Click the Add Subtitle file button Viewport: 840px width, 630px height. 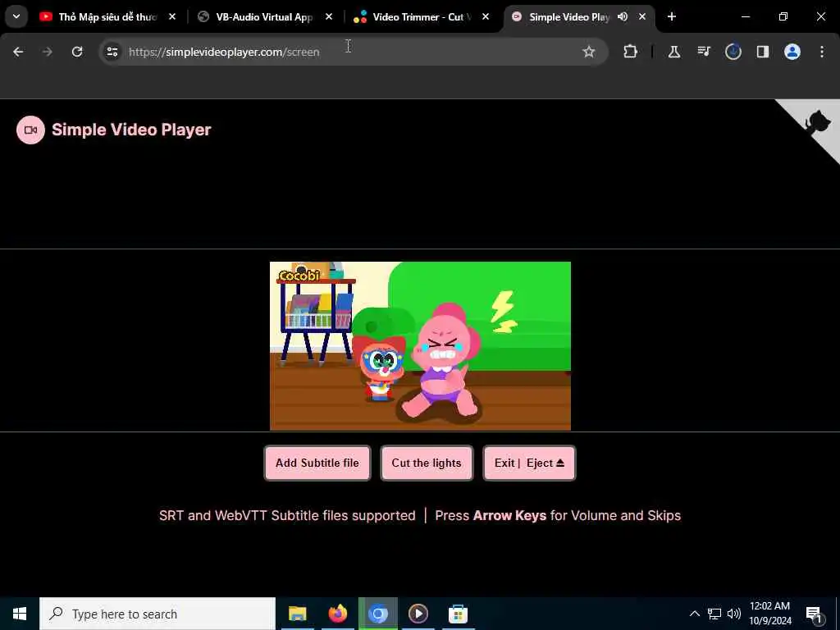click(x=317, y=463)
